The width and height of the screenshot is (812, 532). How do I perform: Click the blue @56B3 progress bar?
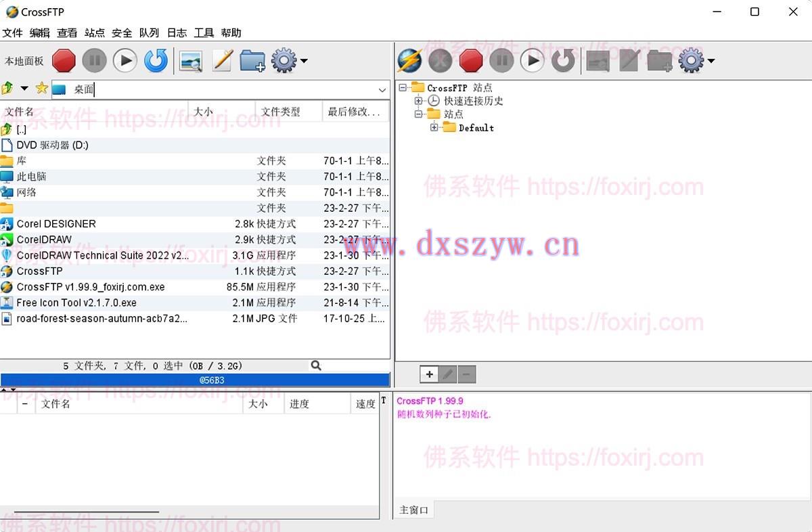point(195,380)
